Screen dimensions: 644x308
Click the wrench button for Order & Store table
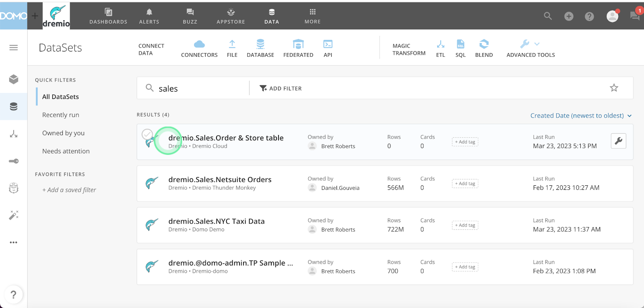tap(618, 141)
